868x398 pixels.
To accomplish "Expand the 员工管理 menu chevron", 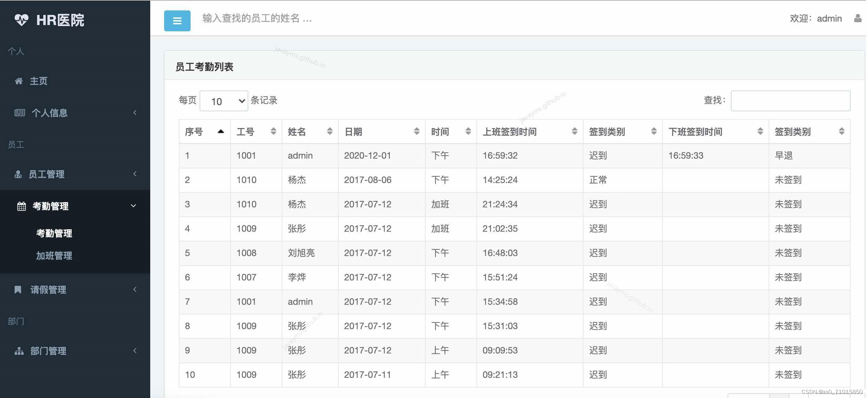I will 135,174.
